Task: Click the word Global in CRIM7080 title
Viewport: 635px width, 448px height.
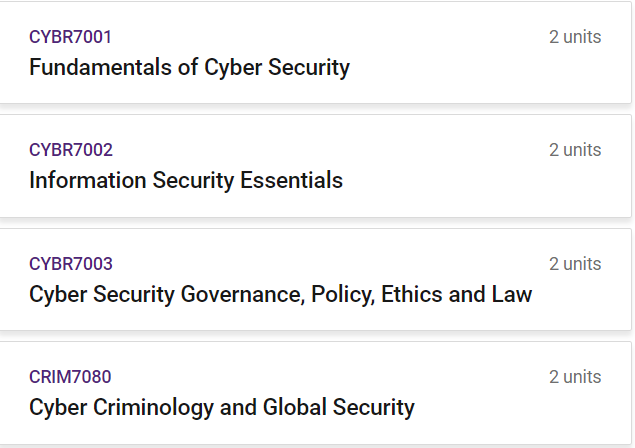Action: pos(294,407)
